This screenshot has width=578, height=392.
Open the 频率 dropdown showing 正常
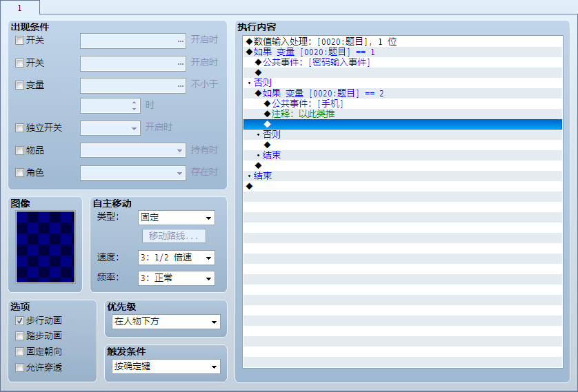tap(176, 278)
